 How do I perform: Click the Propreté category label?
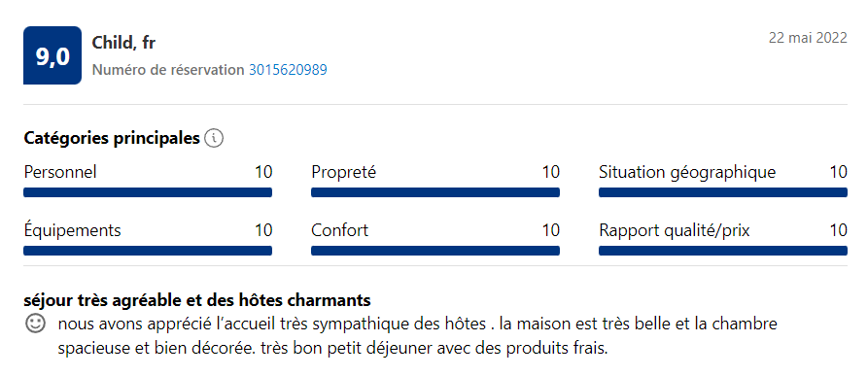tap(344, 172)
